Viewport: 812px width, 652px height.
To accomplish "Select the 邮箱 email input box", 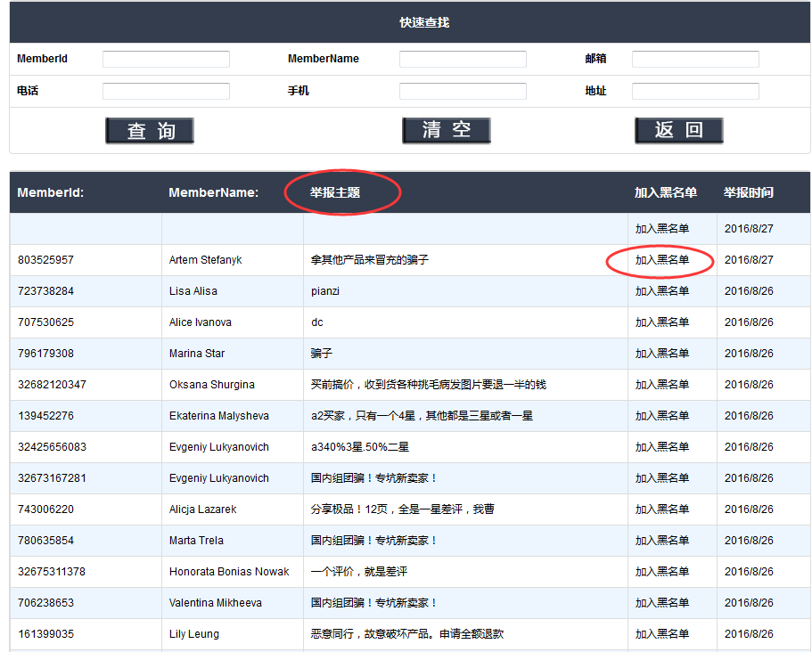I will pos(695,60).
